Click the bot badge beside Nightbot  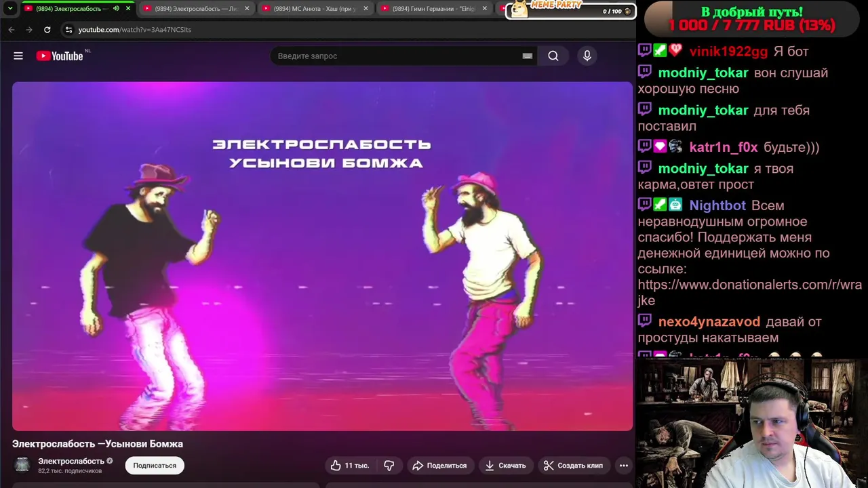[x=675, y=205]
